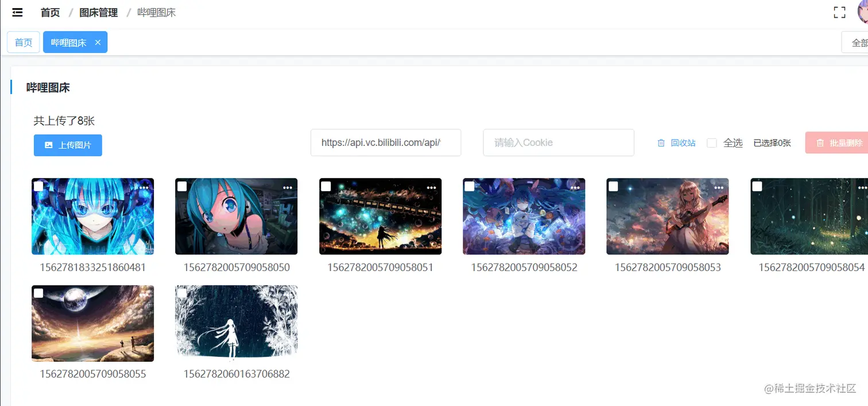Click the 批量删除 batch delete button
The width and height of the screenshot is (868, 406).
coord(836,143)
